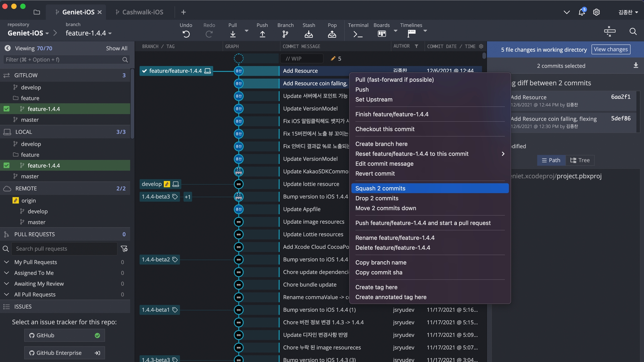Open the Pull options dropdown arrow
644x362 pixels.
pos(246,31)
